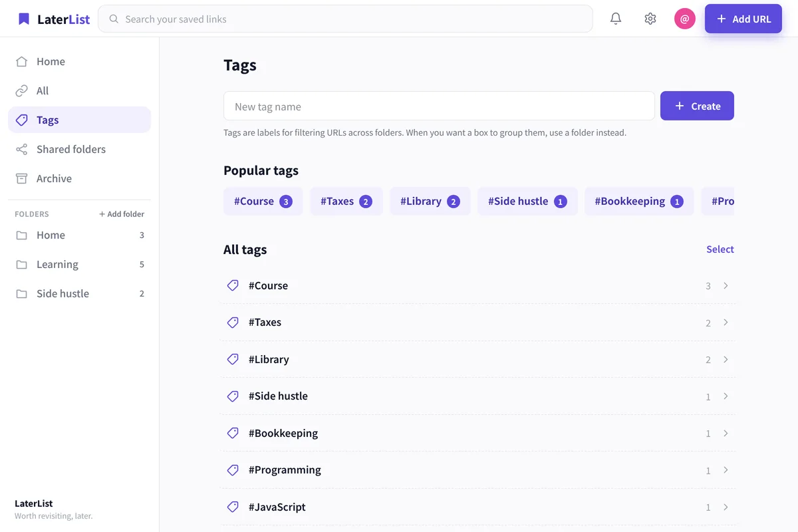Select Tags in the sidebar

(79, 120)
